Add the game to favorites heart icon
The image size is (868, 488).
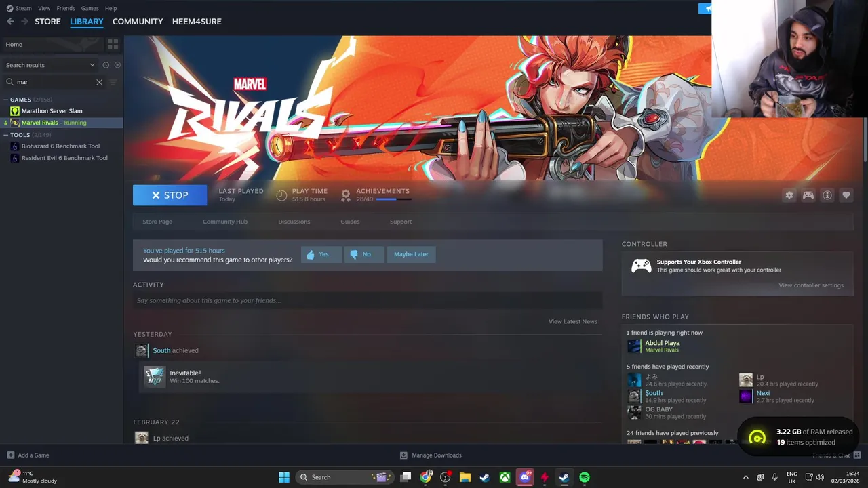(846, 195)
